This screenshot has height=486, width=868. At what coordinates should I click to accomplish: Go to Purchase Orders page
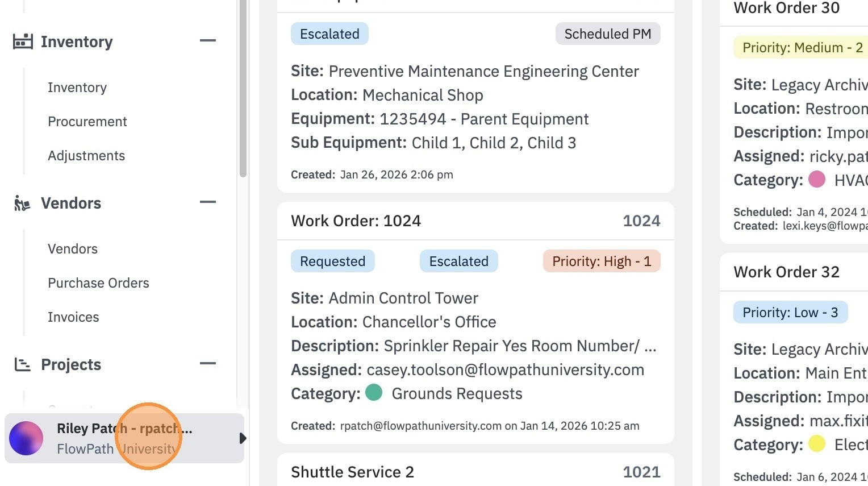[98, 283]
